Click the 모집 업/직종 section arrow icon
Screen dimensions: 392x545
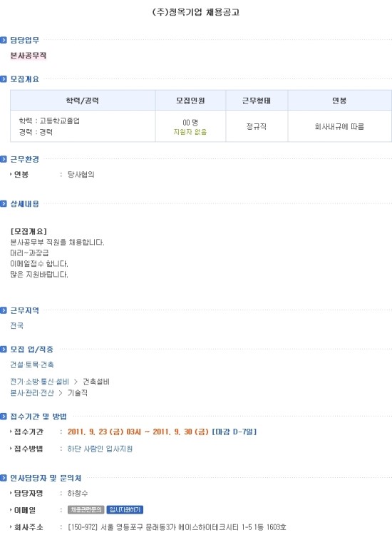coord(4,350)
